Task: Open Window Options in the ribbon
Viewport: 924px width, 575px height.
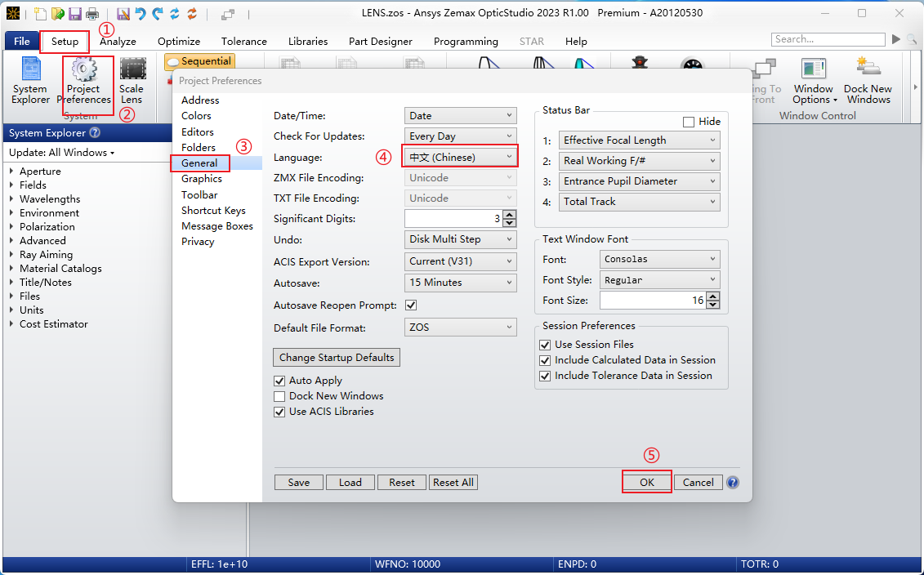Action: coord(814,81)
